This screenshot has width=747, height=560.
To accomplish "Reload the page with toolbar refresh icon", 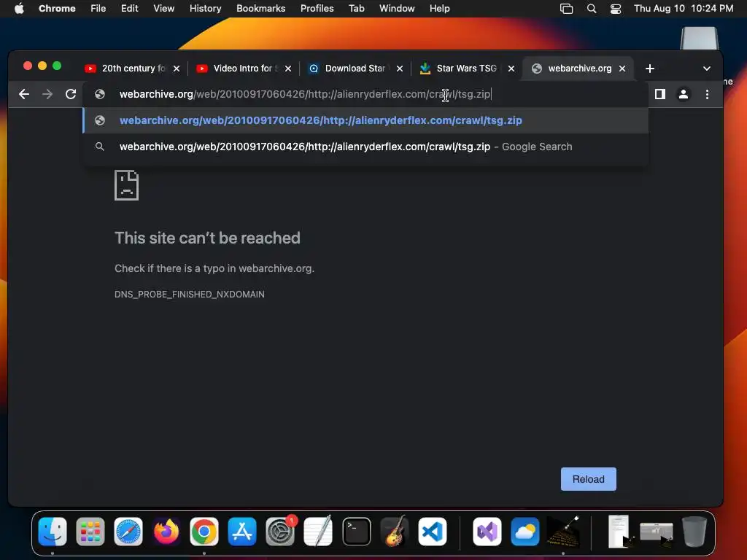I will 71,94.
